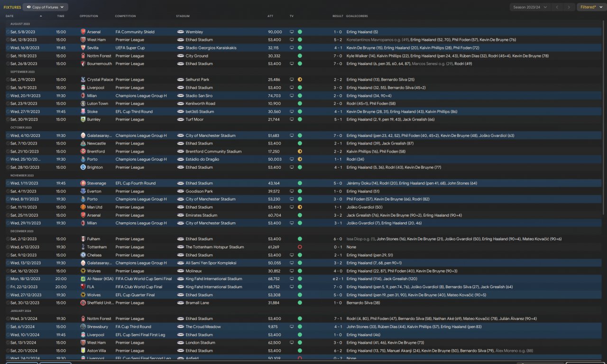Viewport: 607px width, 364px height.
Task: Click the Arsenal badge on the 5/8/2023 fixture
Action: point(83,32)
